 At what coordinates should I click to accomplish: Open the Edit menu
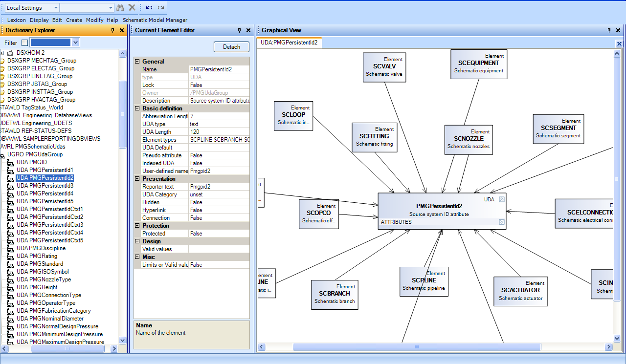(57, 20)
